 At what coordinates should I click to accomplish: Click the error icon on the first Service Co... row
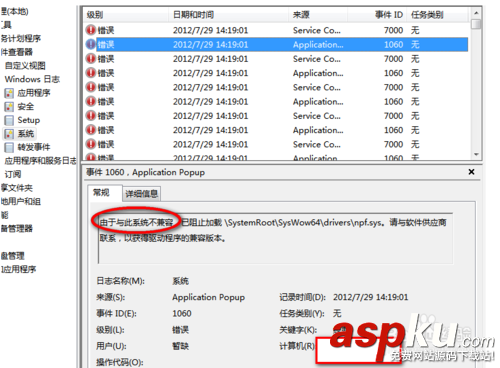pos(91,30)
